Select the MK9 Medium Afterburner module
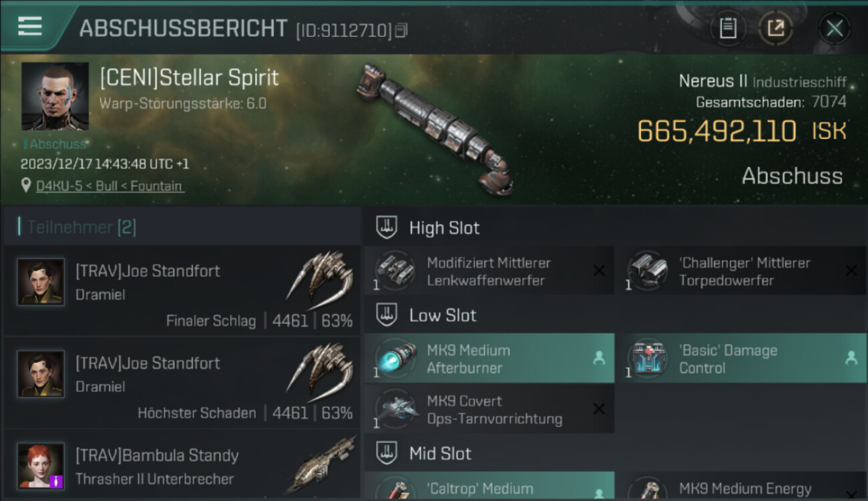Image resolution: width=868 pixels, height=501 pixels. point(489,359)
